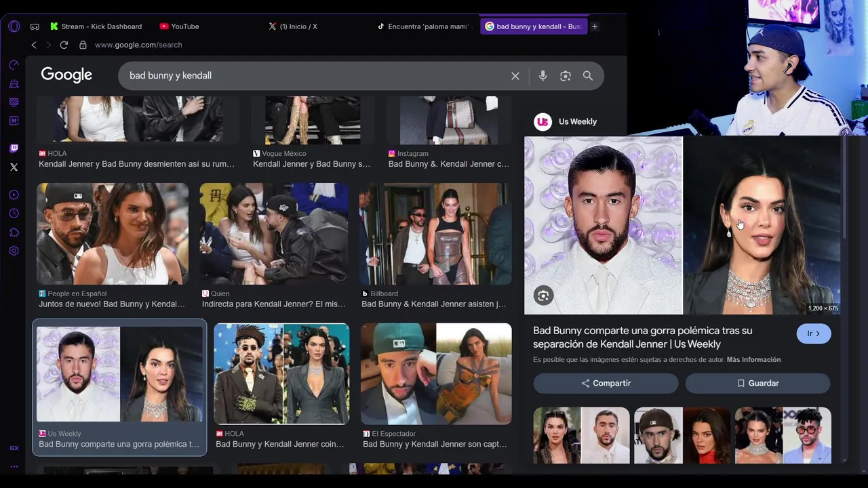
Task: Open History clock in sidebar
Action: pos(14,213)
